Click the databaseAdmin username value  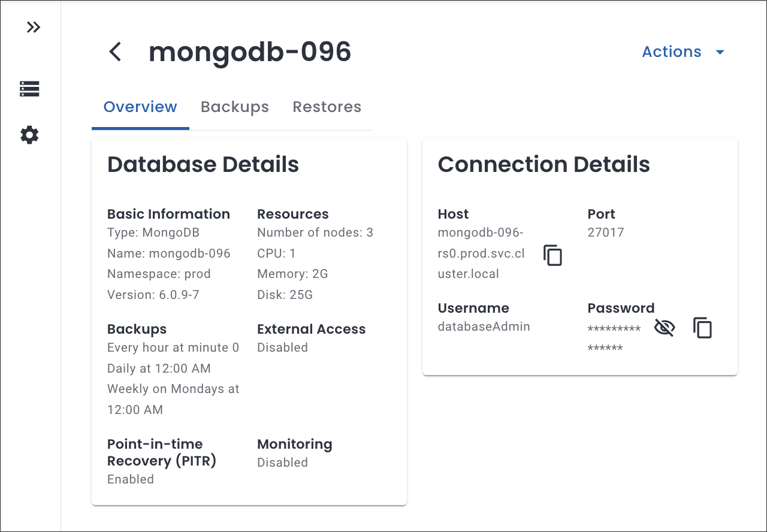click(484, 327)
